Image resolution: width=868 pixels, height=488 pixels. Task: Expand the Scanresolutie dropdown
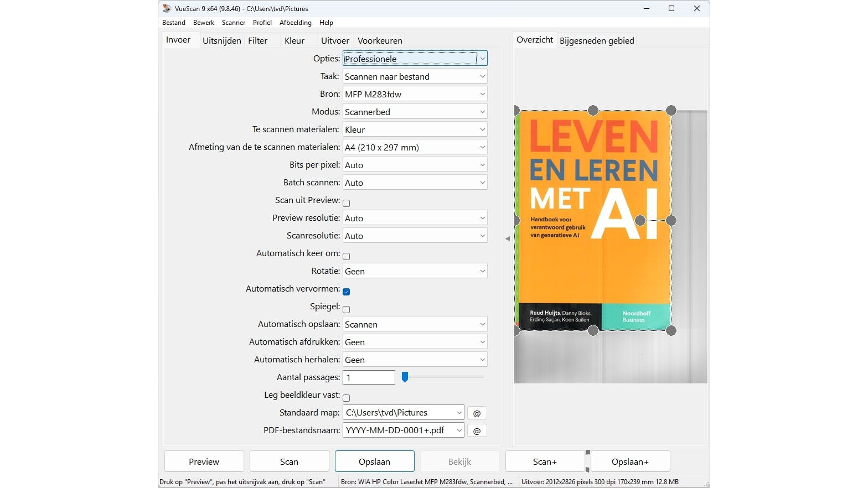click(415, 236)
